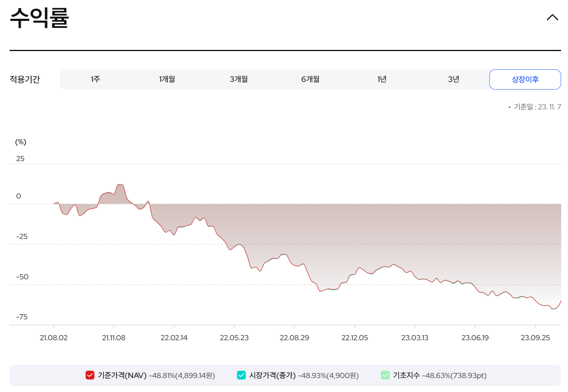Toggle the 기초지수 green checkbox
Viewport: 568px width, 392px height.
pyautogui.click(x=385, y=375)
